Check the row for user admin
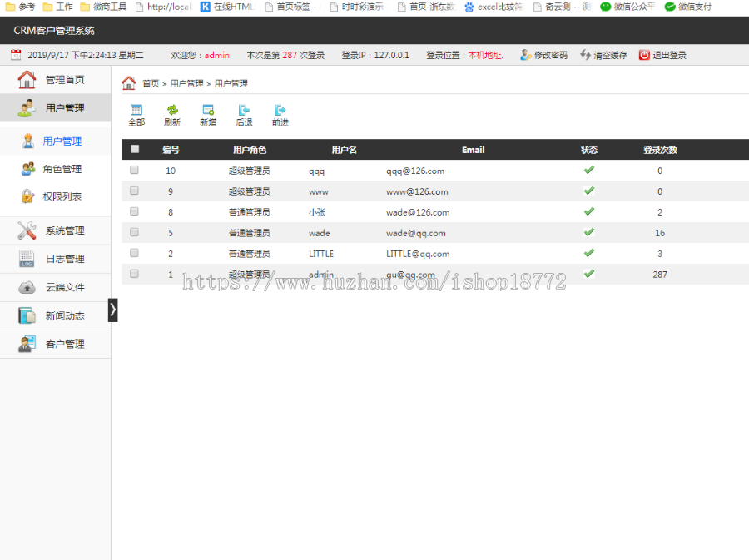 pyautogui.click(x=134, y=274)
